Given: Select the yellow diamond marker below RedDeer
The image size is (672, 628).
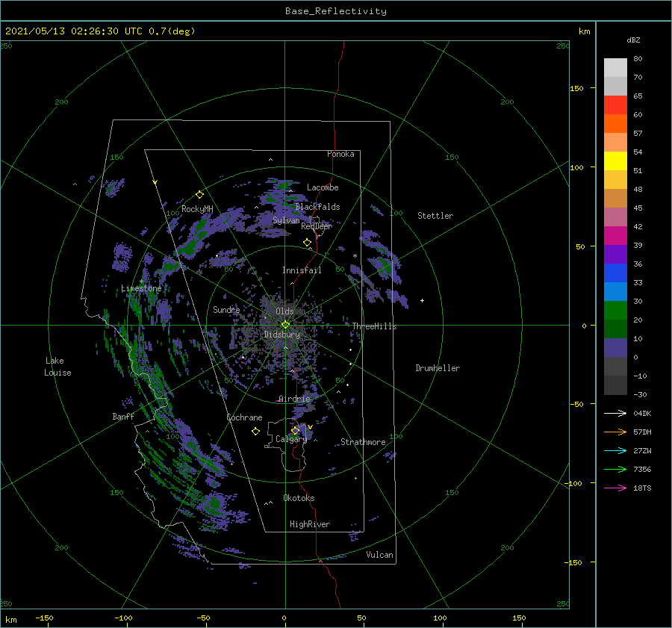Looking at the screenshot, I should [308, 243].
